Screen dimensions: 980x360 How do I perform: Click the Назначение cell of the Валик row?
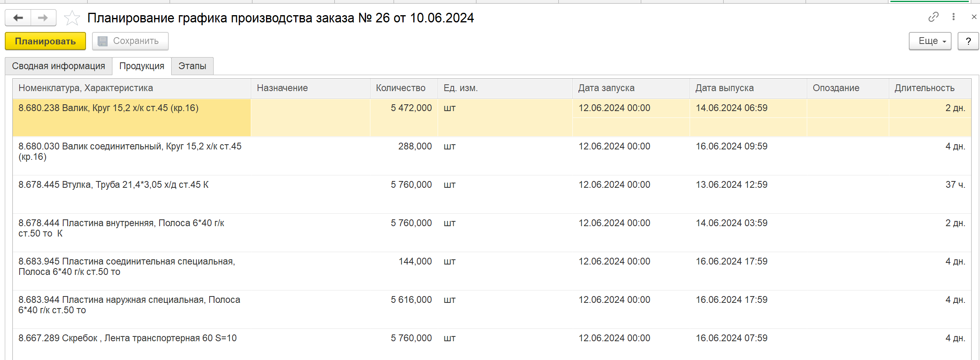[x=310, y=117]
